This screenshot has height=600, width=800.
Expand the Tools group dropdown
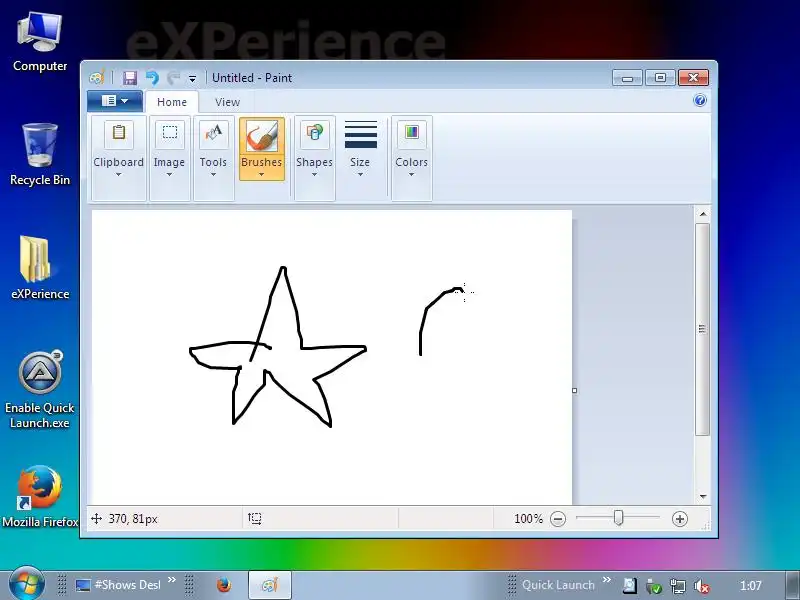tap(213, 174)
